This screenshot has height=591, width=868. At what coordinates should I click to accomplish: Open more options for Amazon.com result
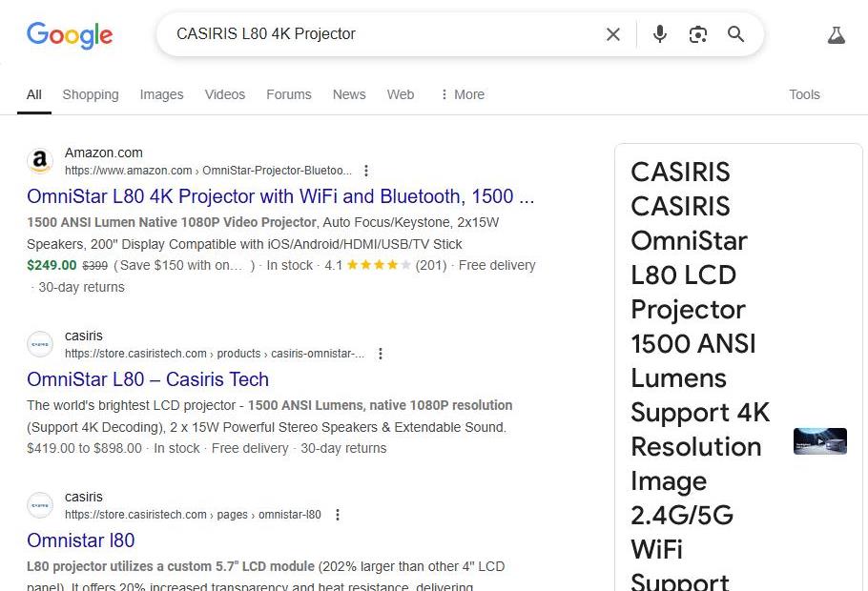click(x=366, y=171)
